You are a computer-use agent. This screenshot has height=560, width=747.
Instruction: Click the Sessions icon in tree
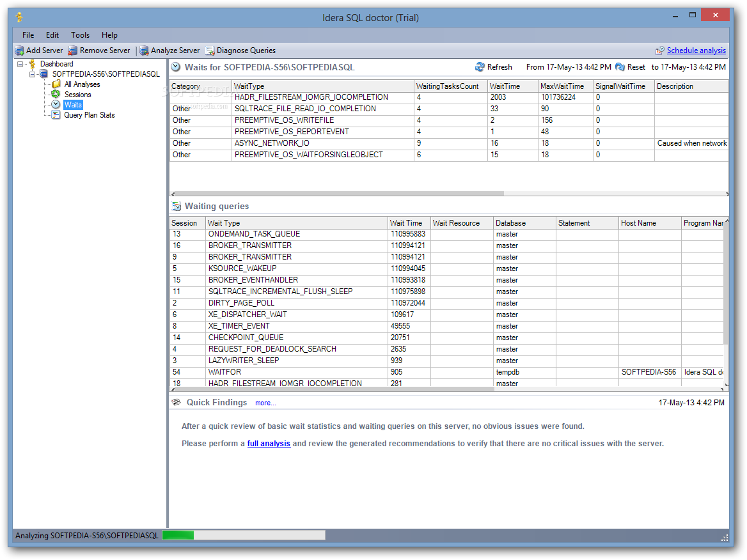coord(56,94)
